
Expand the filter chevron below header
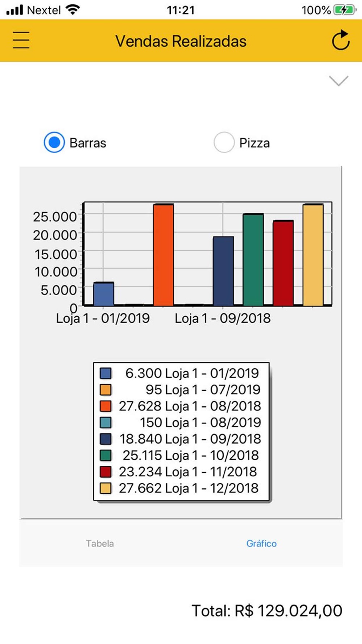[338, 80]
